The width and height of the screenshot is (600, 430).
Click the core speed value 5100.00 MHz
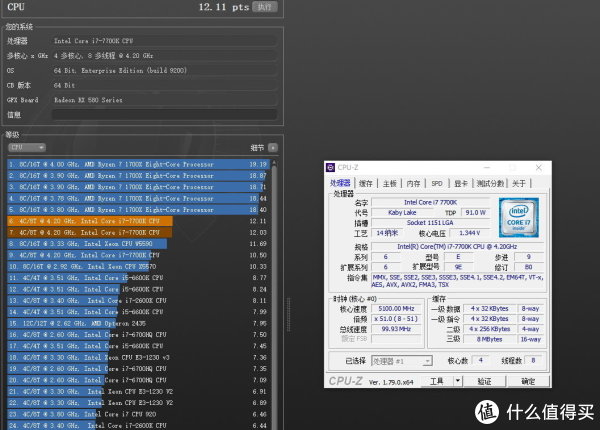tap(396, 308)
